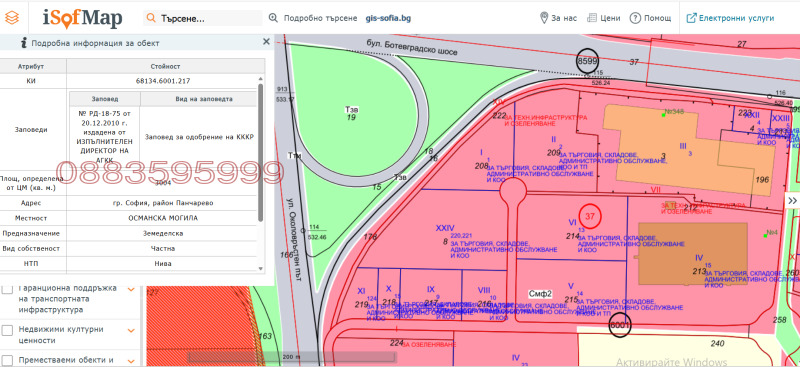
Task: Expand the Преместваеми обекти group
Action: [131, 360]
